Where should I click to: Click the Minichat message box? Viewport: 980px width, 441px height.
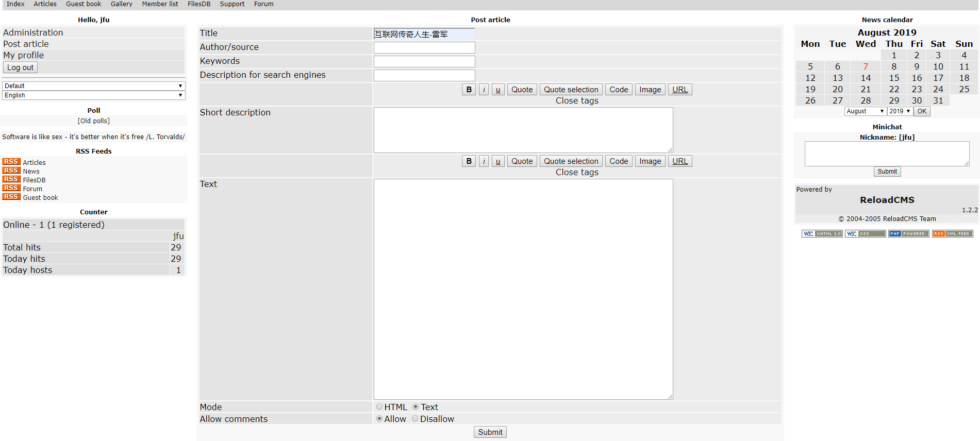click(887, 154)
